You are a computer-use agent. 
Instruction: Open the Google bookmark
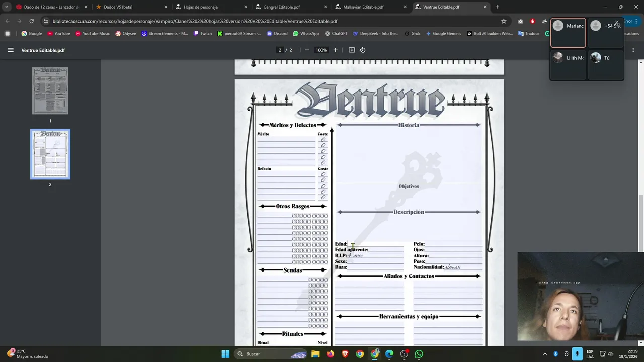click(x=32, y=34)
